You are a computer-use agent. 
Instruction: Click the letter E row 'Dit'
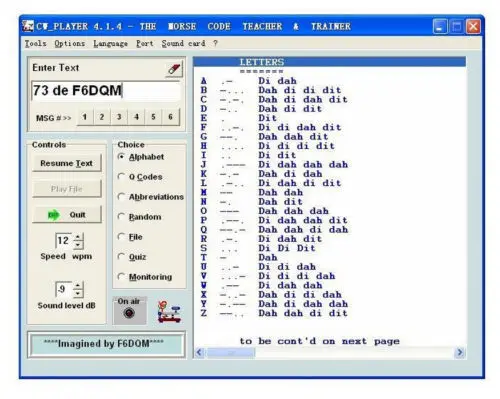coord(267,118)
